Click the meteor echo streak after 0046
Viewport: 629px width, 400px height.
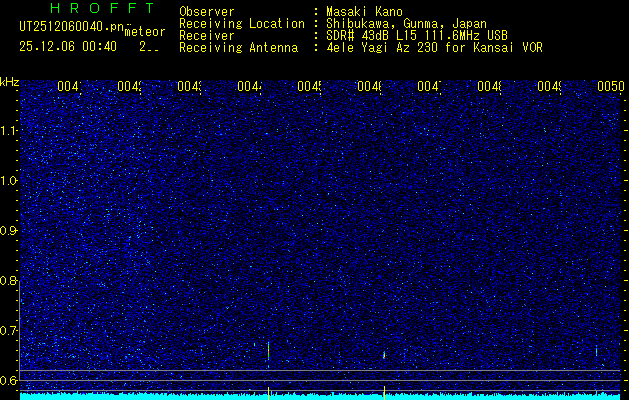[384, 355]
